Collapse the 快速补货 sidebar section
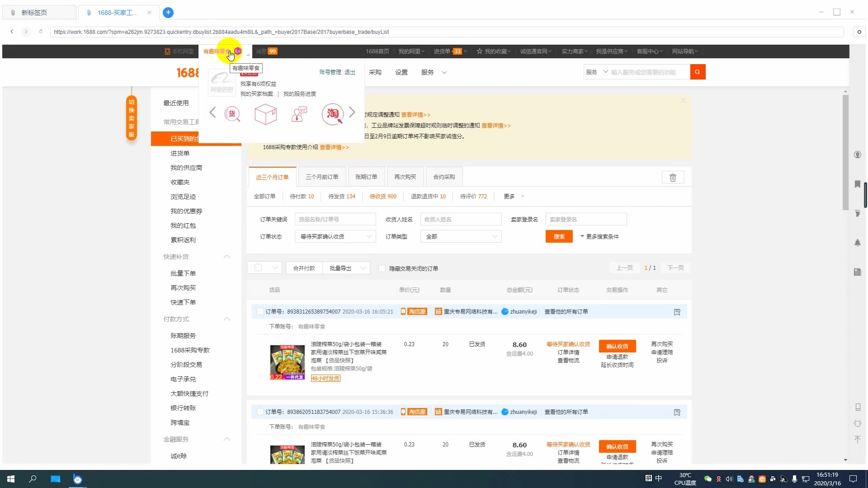 pos(227,257)
